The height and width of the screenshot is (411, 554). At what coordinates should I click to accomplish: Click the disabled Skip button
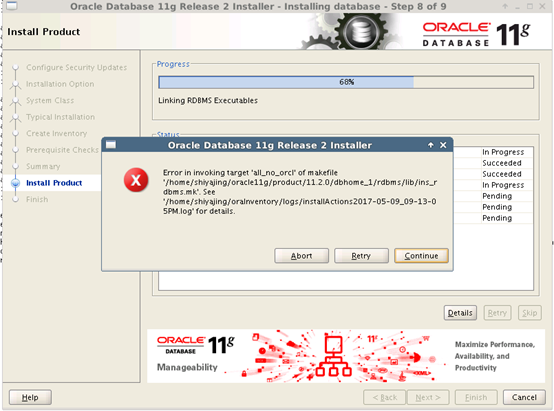pyautogui.click(x=530, y=313)
